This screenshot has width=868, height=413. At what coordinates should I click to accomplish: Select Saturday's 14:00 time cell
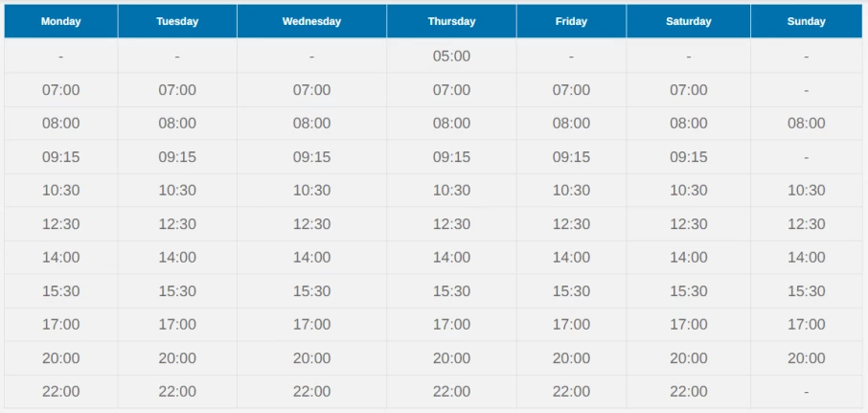click(x=689, y=258)
